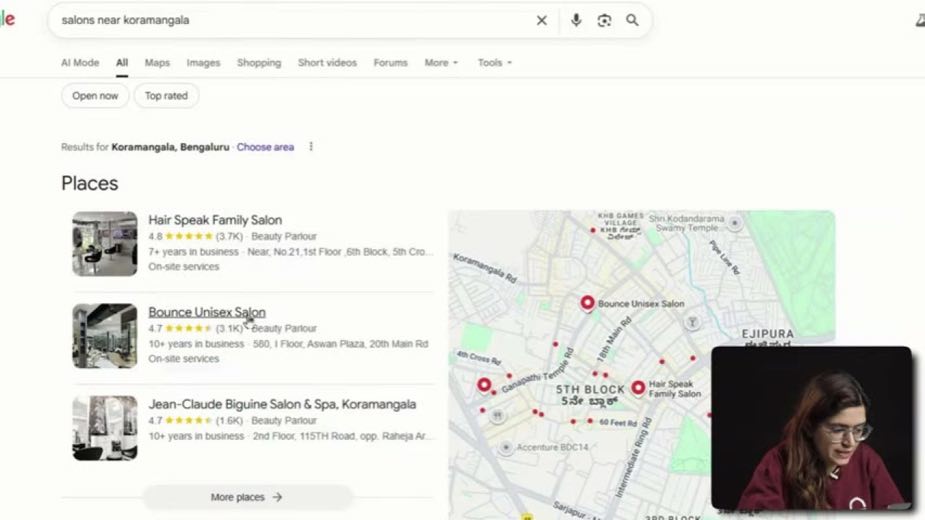Click Hair Speak Family Salon thumbnail photo
The image size is (925, 520).
[105, 244]
